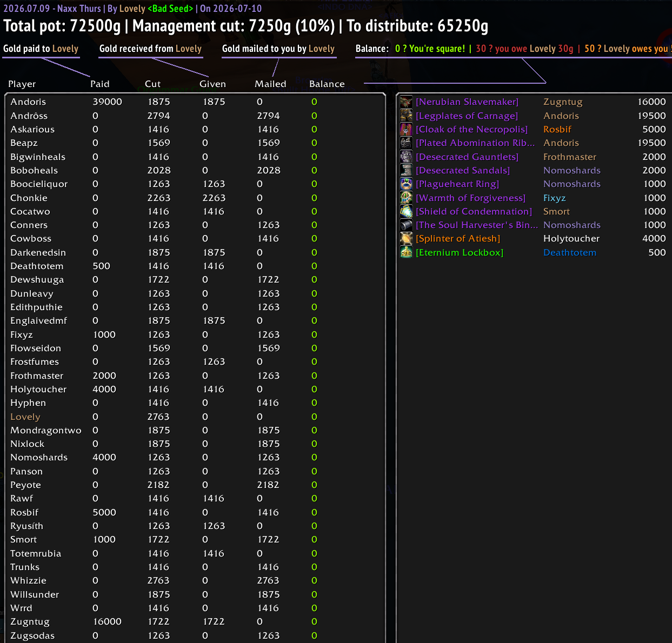Open the [Warmth of Forgiveness] item link
The height and width of the screenshot is (643, 672).
pos(470,198)
